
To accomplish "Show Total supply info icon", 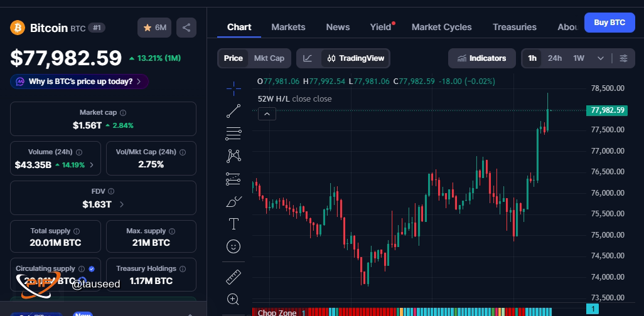I will point(77,231).
